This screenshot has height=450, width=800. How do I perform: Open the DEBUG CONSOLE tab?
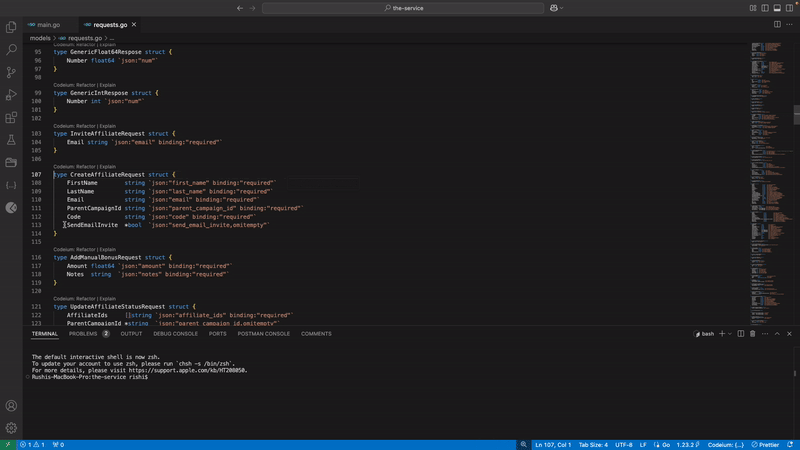(176, 334)
